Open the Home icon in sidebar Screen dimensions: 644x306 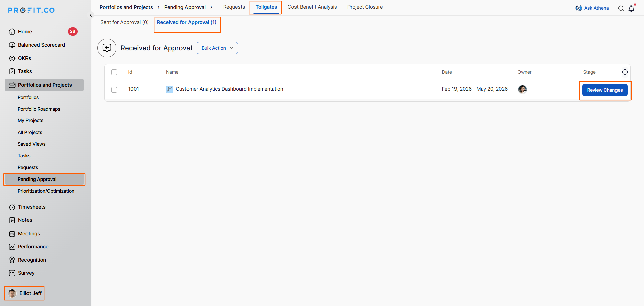coord(12,31)
